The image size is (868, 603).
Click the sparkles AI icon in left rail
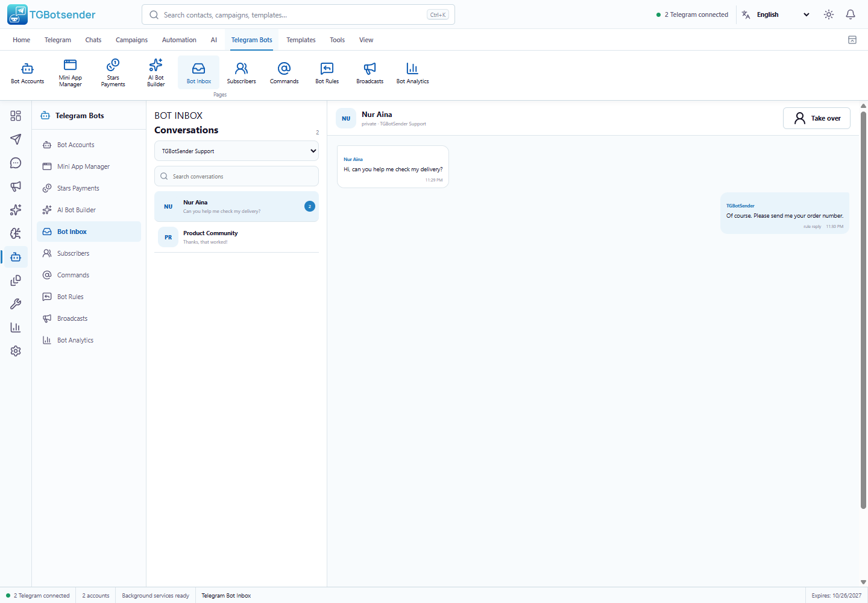tap(16, 210)
